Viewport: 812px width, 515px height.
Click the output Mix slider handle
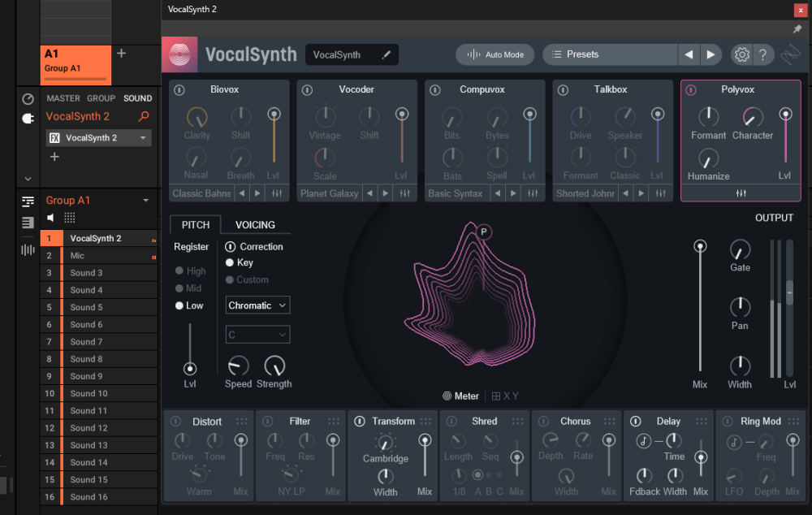click(700, 246)
